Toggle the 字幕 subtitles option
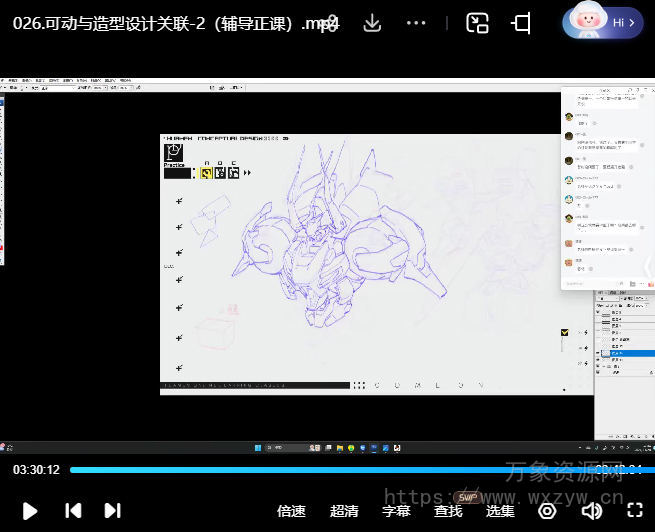The image size is (655, 532). coord(396,511)
